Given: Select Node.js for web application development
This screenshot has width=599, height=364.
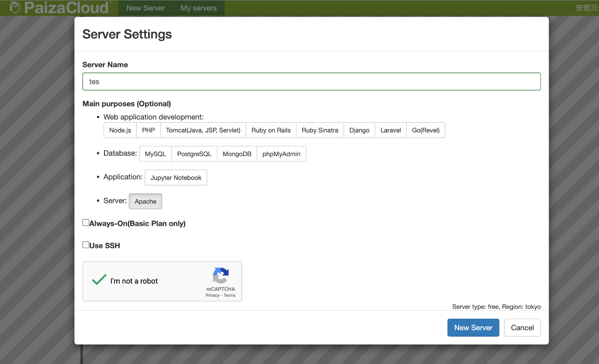Looking at the screenshot, I should pos(120,130).
